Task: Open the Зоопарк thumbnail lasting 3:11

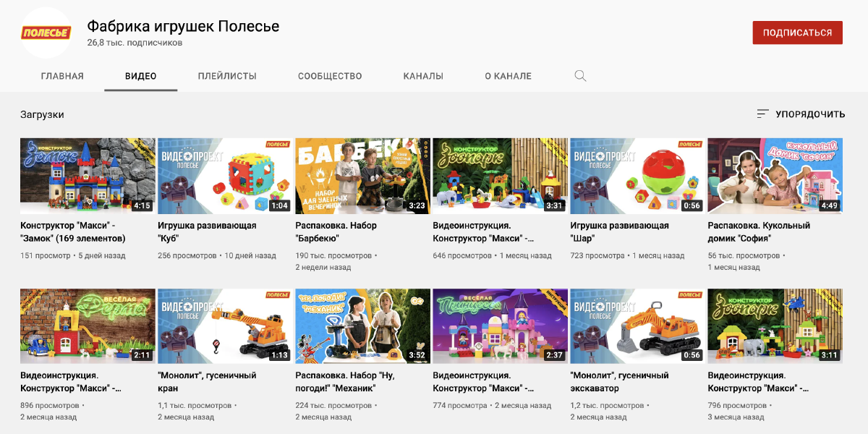Action: [775, 326]
